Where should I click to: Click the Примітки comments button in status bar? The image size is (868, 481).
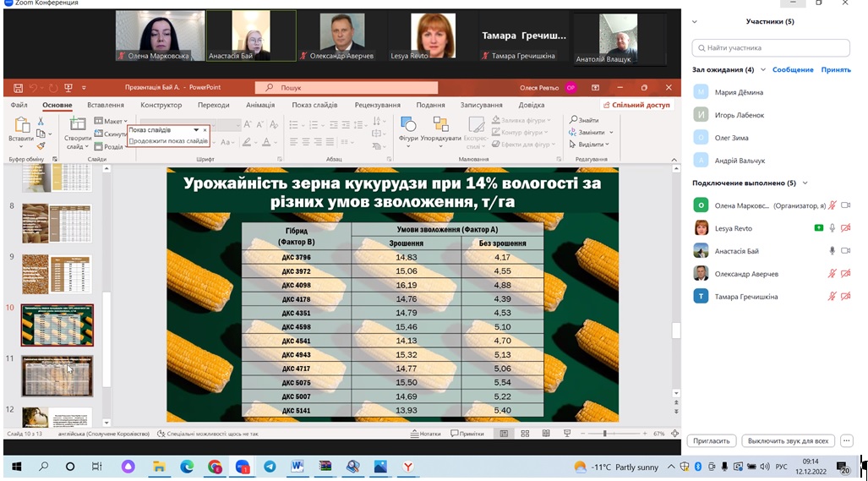(467, 434)
